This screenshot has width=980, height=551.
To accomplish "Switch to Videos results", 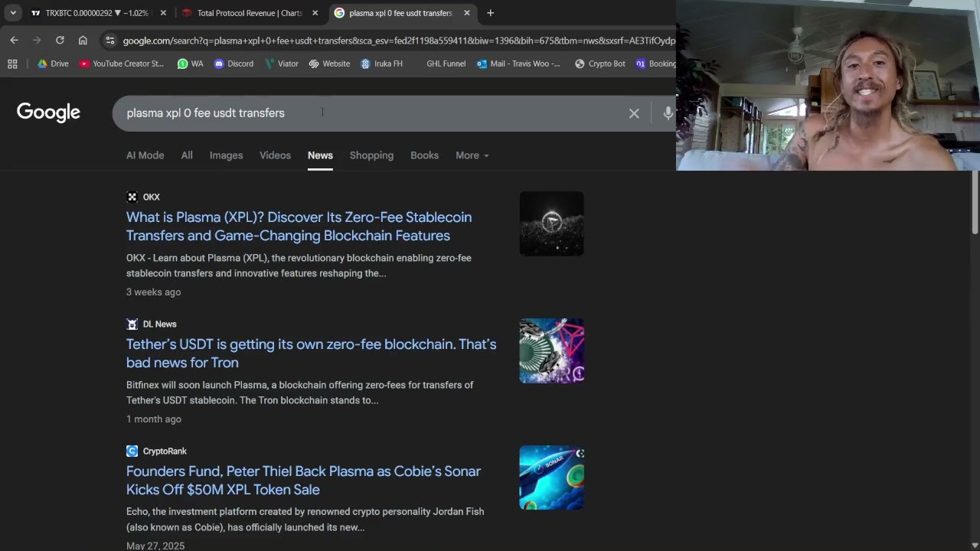I will tap(275, 155).
